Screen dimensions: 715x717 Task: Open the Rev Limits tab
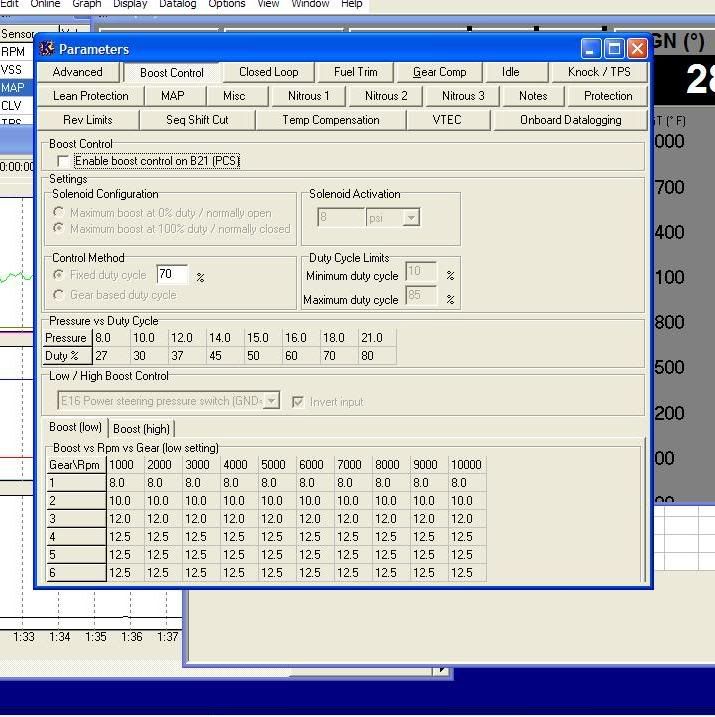click(x=88, y=120)
